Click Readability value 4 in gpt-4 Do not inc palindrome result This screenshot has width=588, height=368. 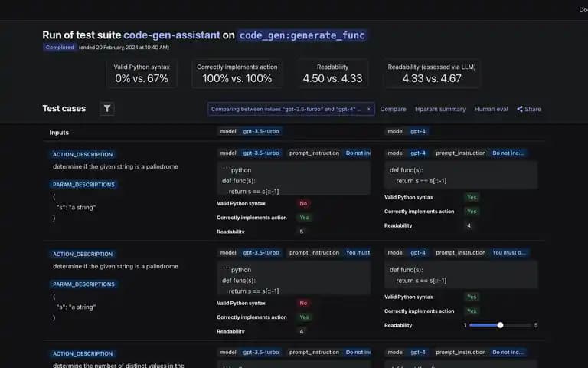tap(469, 225)
